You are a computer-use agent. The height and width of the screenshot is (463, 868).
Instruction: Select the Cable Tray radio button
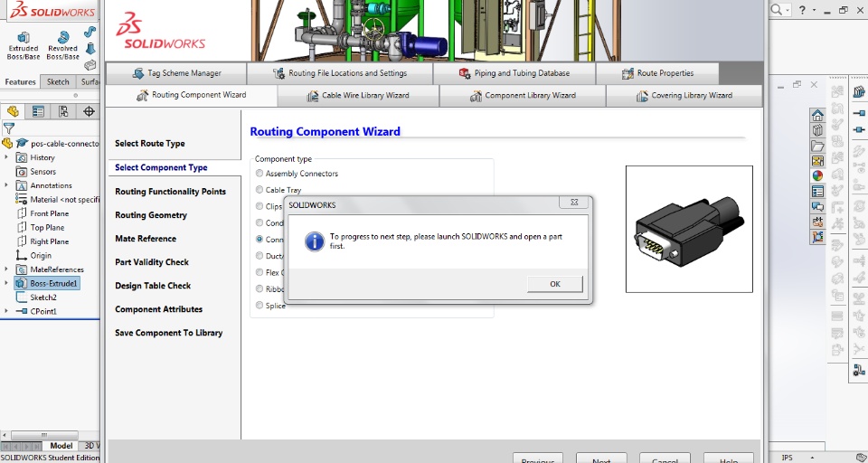coord(259,189)
